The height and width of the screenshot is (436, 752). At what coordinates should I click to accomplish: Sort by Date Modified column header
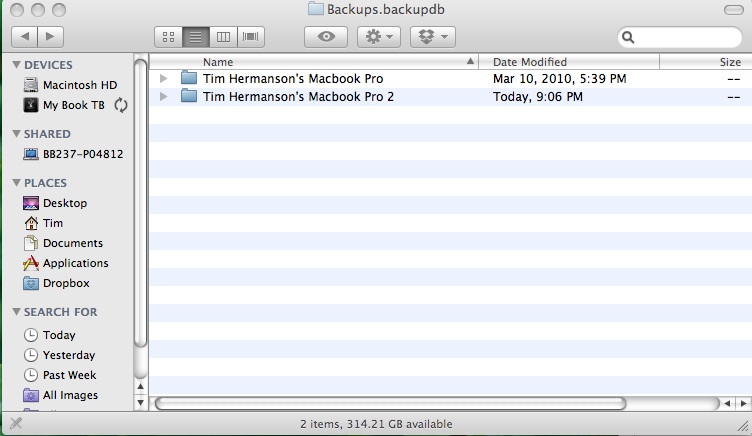(569, 62)
